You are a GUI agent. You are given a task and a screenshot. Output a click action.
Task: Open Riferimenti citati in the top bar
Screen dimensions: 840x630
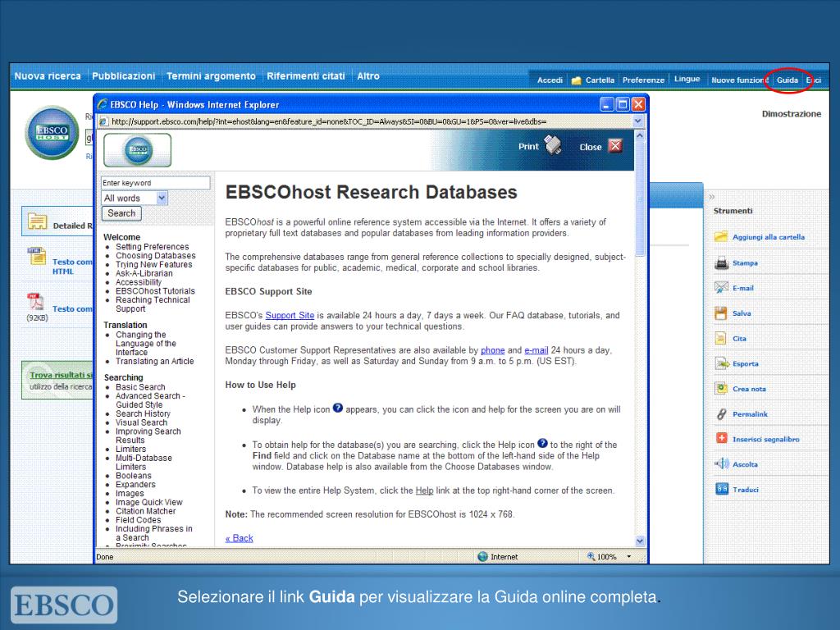tap(306, 76)
